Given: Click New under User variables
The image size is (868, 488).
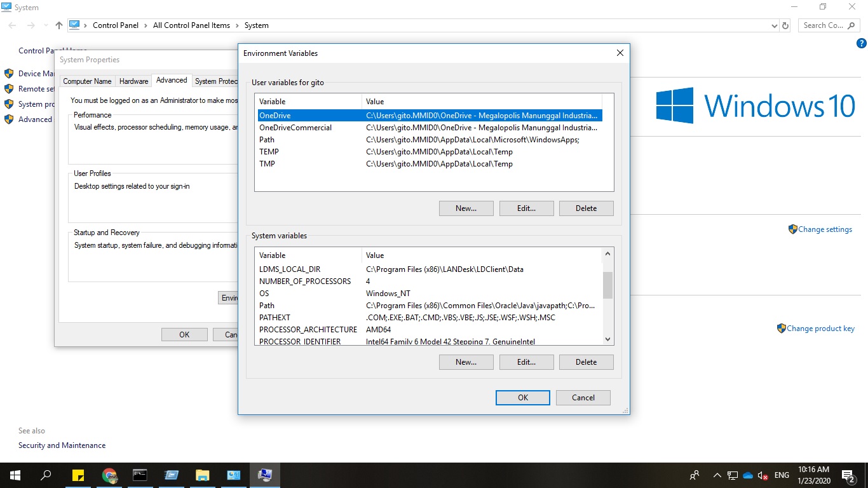Looking at the screenshot, I should 466,208.
